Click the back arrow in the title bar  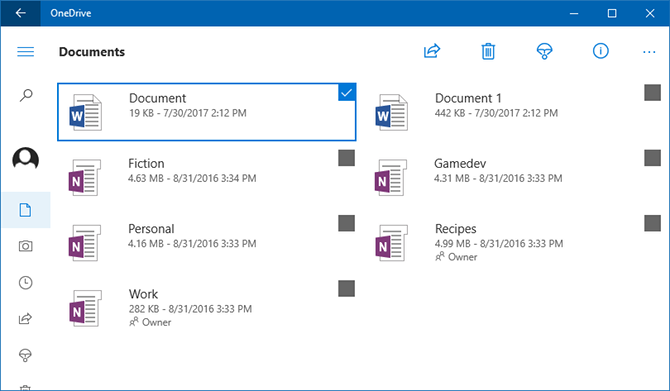click(x=21, y=13)
